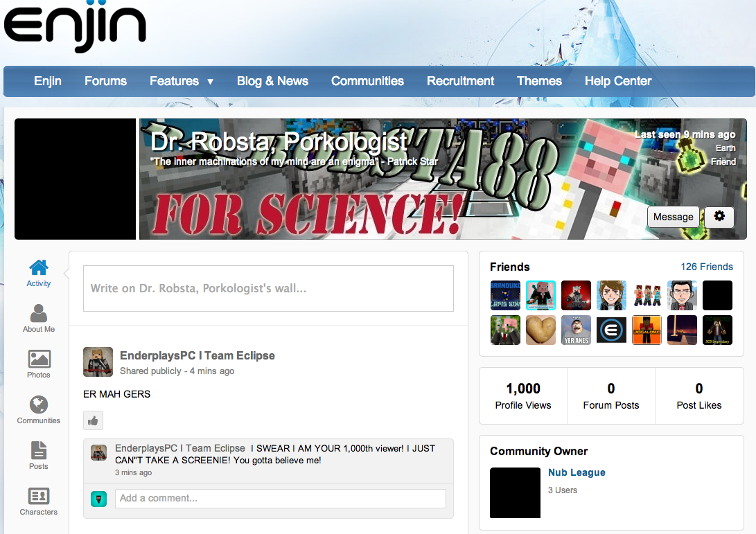Click the 0 Forum Posts stat

pos(611,396)
